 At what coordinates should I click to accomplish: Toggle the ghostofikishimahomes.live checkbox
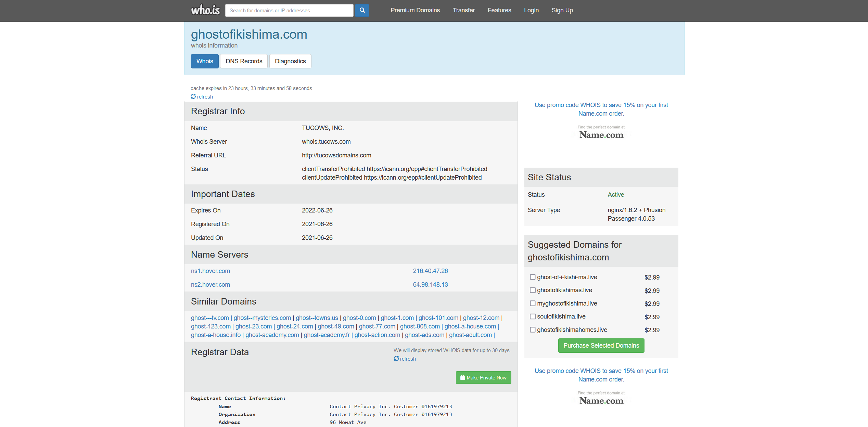pyautogui.click(x=533, y=329)
